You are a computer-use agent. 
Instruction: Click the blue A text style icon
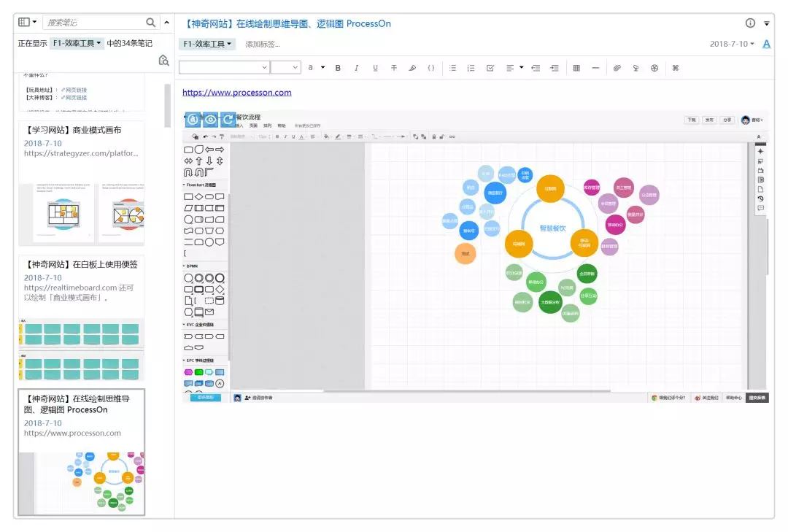click(766, 45)
